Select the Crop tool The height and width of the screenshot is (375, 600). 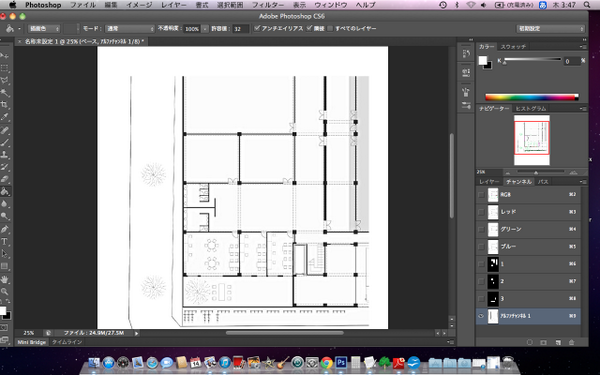coord(5,104)
